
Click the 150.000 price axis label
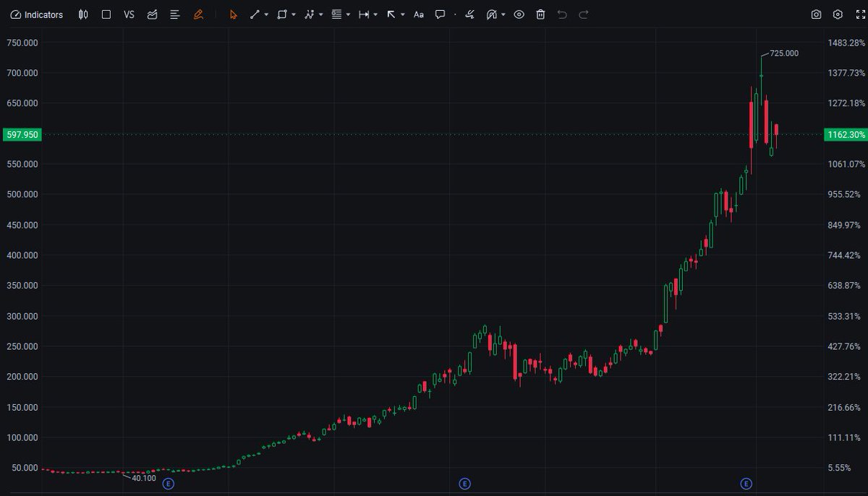click(22, 407)
